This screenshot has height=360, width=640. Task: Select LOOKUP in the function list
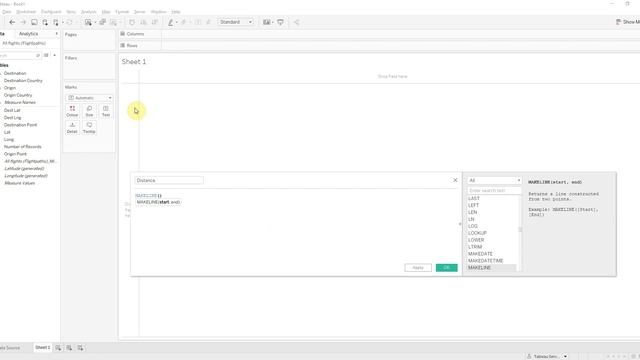coord(477,233)
